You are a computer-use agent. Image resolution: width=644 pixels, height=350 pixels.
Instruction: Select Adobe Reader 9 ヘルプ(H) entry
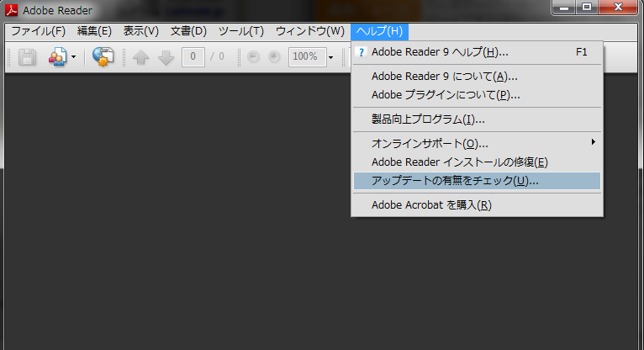(x=477, y=52)
